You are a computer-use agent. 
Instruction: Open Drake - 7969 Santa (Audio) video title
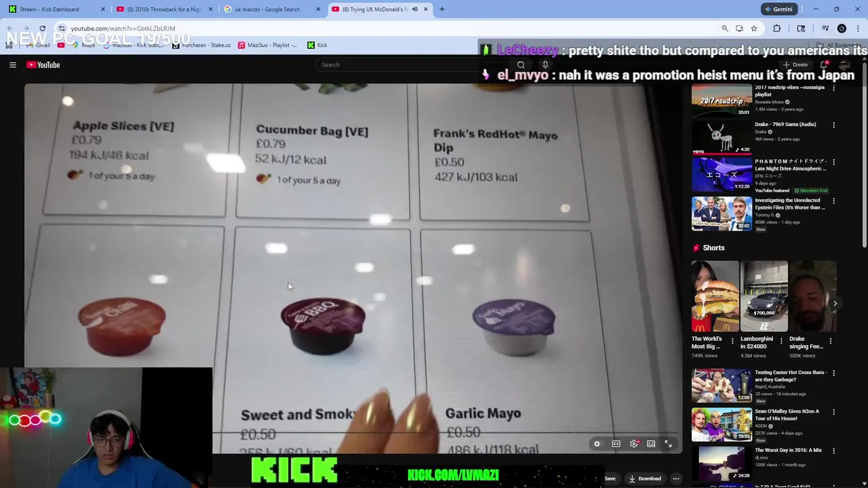point(785,125)
